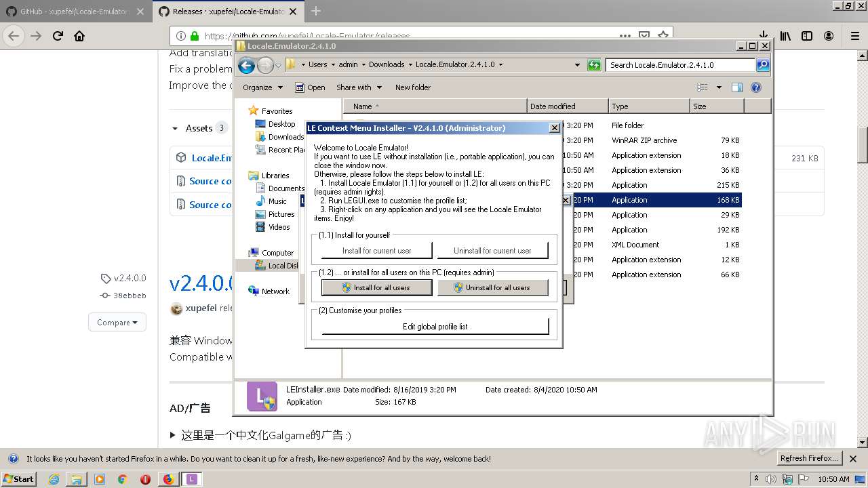Click Explorer back arrow button
Viewport: 868px width, 488px height.
tap(246, 65)
